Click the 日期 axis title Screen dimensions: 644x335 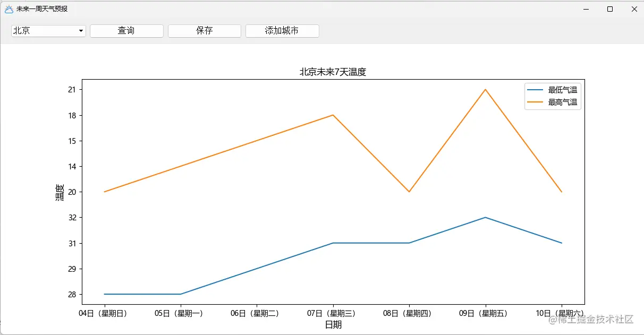333,325
